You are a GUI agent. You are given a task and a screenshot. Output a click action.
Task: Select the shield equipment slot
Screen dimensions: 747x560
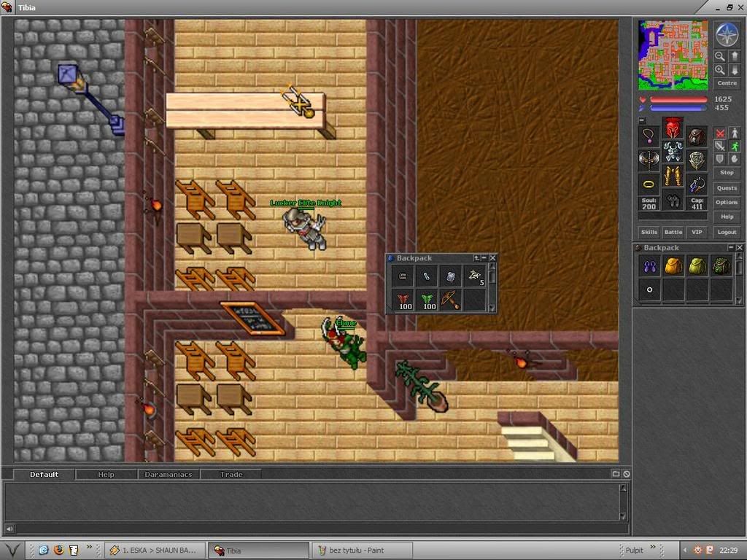697,160
